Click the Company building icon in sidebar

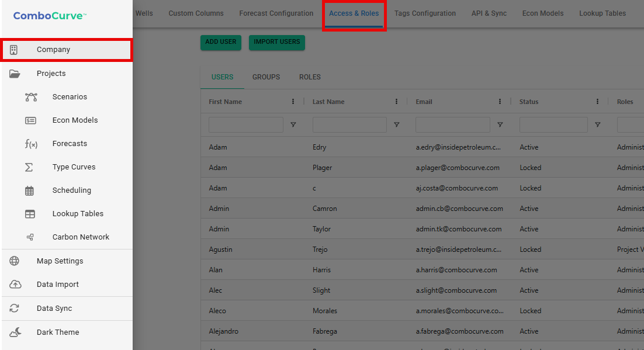(14, 50)
